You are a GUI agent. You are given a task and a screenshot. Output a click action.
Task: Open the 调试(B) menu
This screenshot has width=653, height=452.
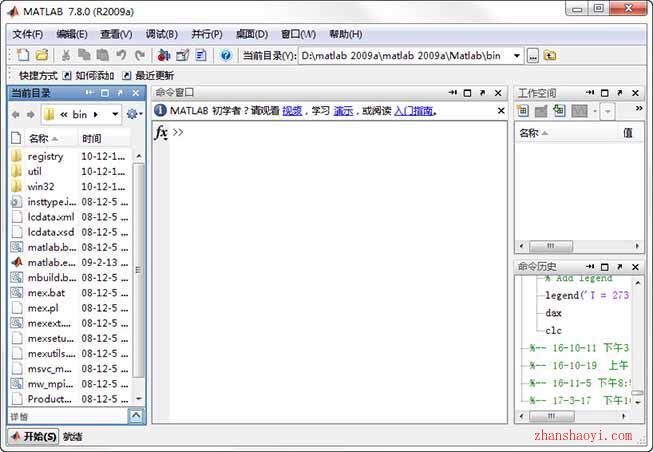pos(162,34)
